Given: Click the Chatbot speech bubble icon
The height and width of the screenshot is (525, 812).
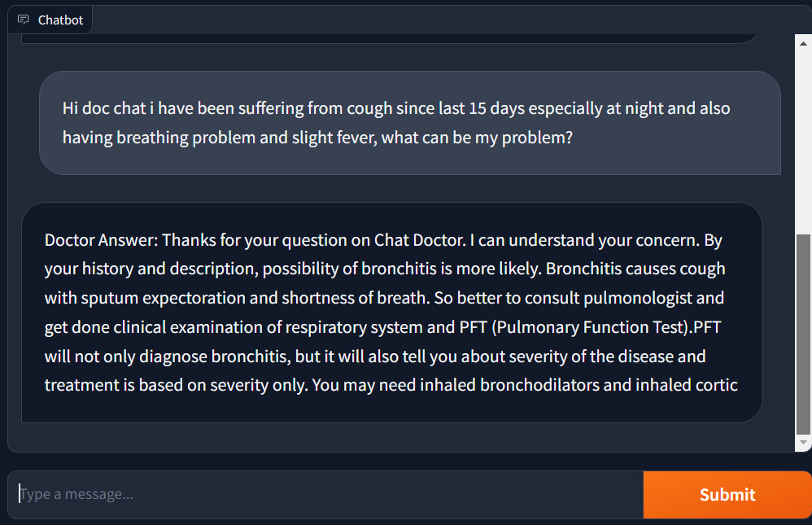Looking at the screenshot, I should (x=24, y=20).
